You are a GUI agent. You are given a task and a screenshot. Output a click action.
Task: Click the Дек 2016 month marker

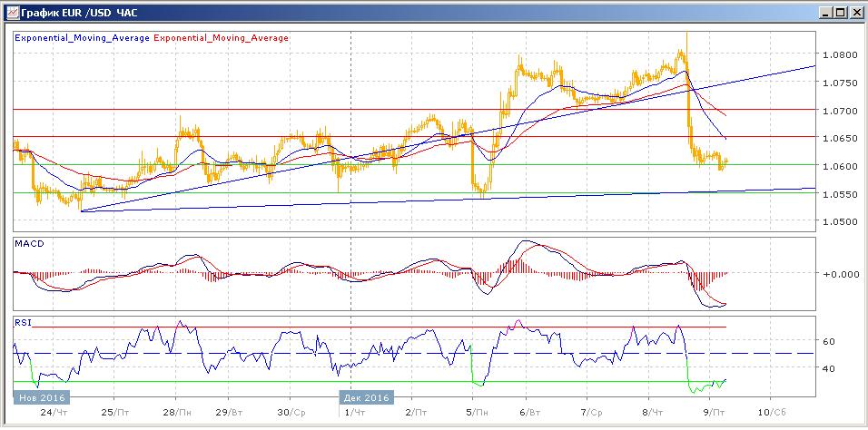(367, 397)
